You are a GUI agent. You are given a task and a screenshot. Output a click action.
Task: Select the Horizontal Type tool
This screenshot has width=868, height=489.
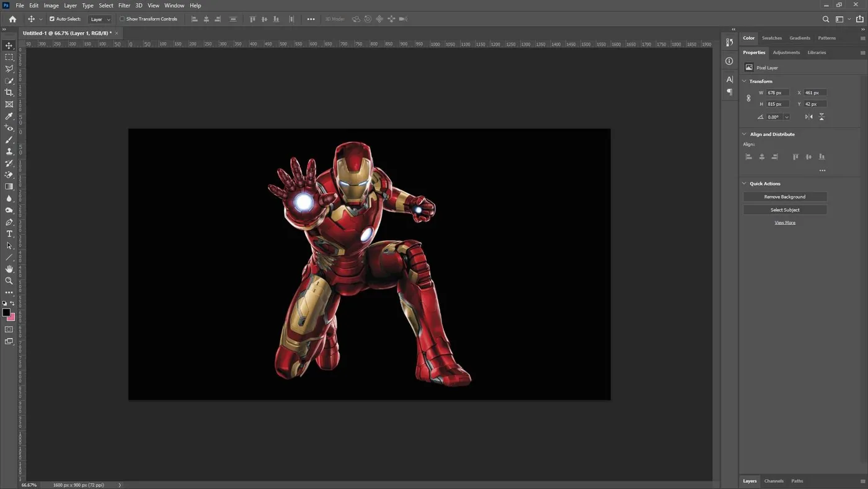(x=9, y=234)
